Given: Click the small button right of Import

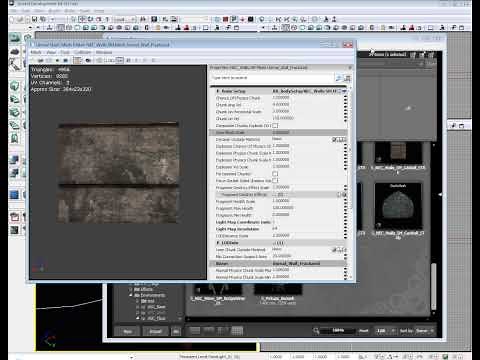Looking at the screenshot, I should [176, 331].
